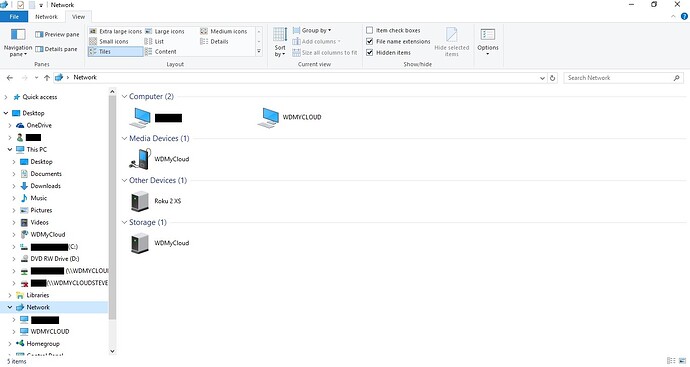
Task: Open the Navigation pane options
Action: [x=18, y=42]
